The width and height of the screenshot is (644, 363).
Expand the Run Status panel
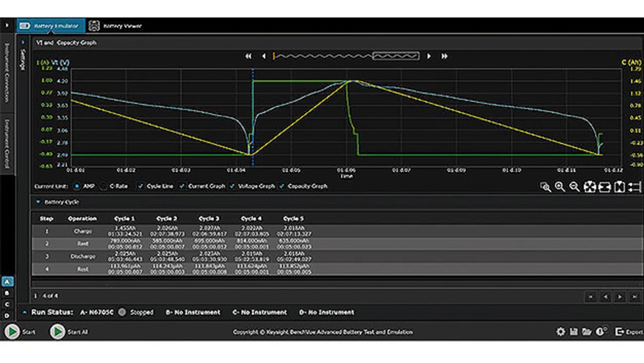coord(25,312)
